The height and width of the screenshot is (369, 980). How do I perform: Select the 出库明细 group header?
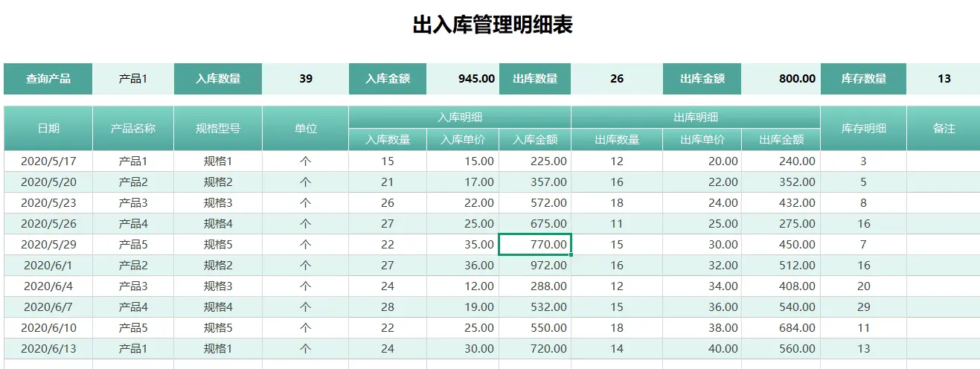point(696,118)
